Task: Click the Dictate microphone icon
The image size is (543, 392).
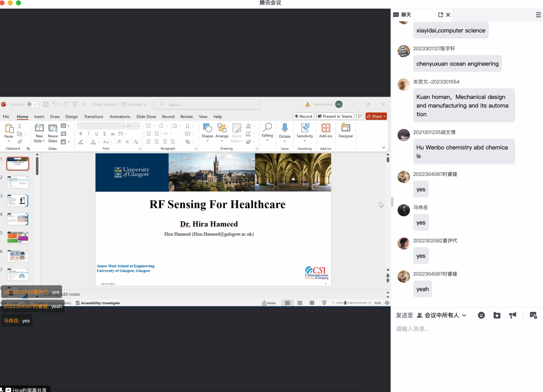Action: (285, 128)
